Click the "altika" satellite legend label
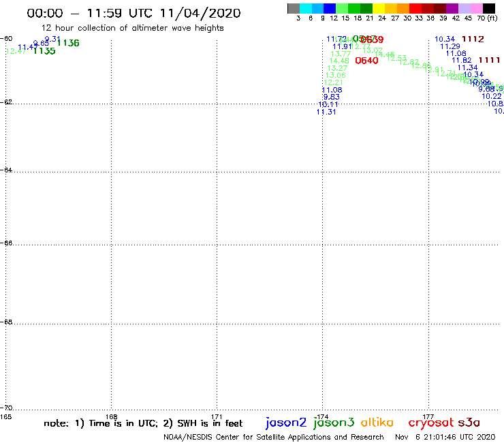Screen dimensions: 504x443 (377, 423)
